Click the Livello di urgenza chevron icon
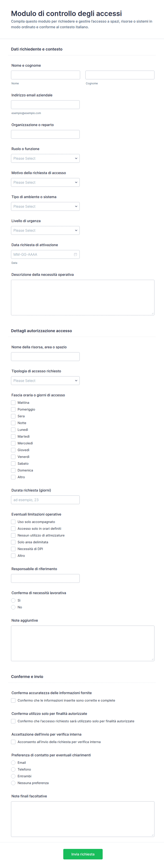This screenshot has height=868, width=164. 76,230
